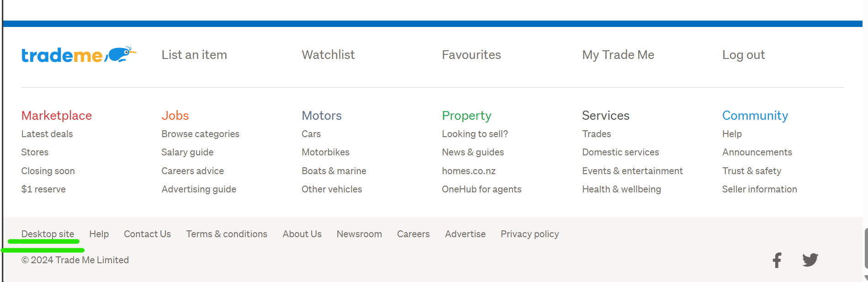Open the Privacy policy link

pyautogui.click(x=529, y=234)
